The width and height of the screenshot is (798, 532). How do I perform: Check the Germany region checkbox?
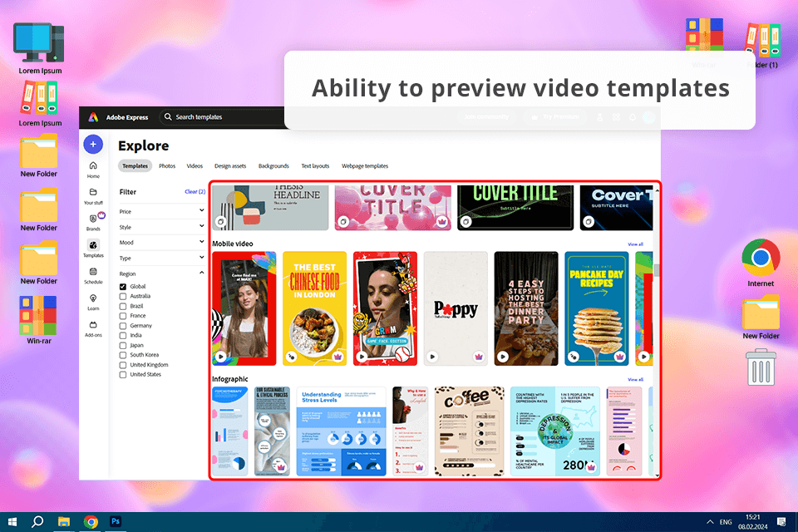click(123, 326)
